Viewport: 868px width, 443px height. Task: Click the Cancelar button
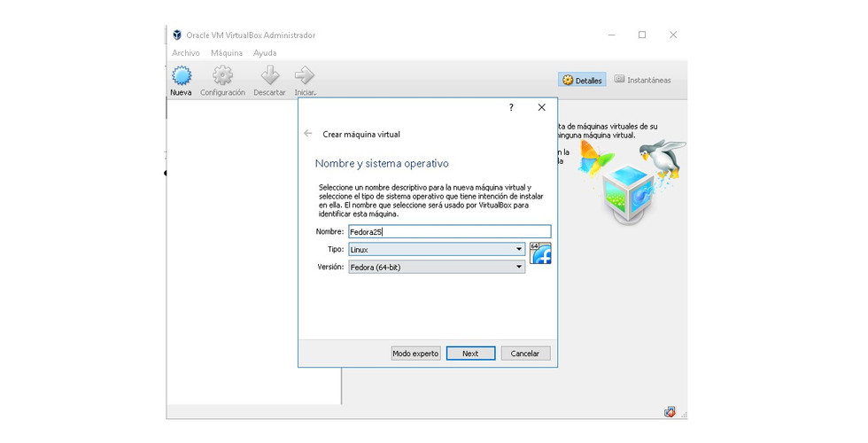(x=525, y=354)
